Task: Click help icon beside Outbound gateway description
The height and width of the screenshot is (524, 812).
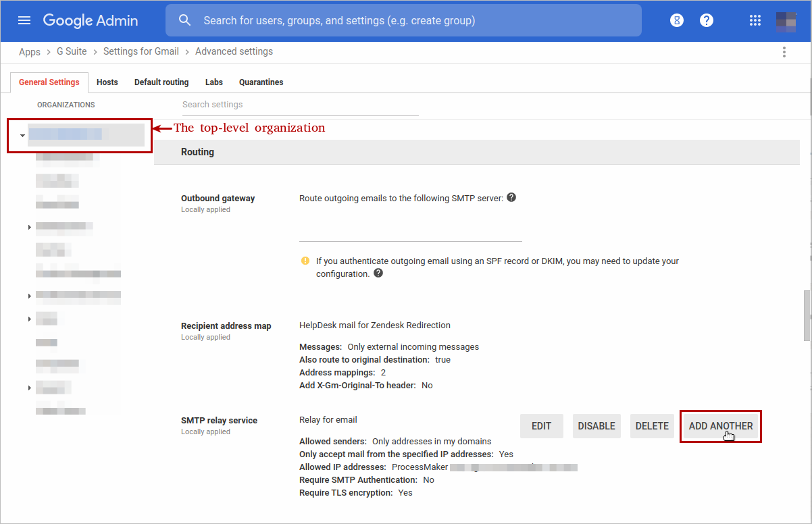Action: pyautogui.click(x=511, y=198)
